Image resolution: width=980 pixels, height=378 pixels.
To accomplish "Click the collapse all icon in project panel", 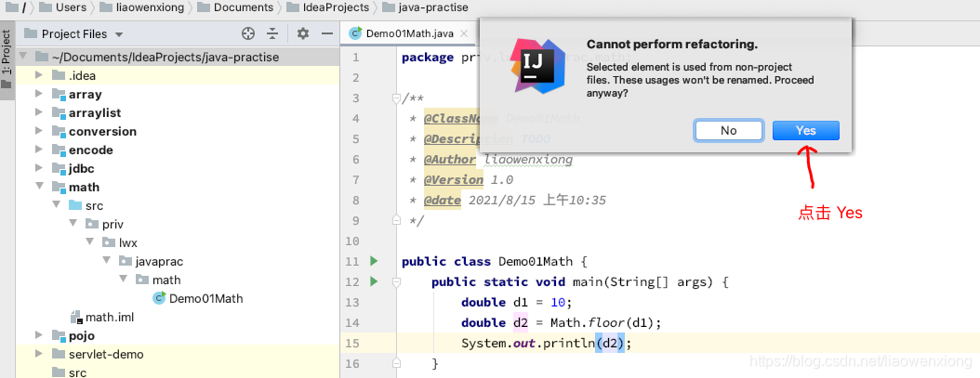I will click(x=272, y=33).
